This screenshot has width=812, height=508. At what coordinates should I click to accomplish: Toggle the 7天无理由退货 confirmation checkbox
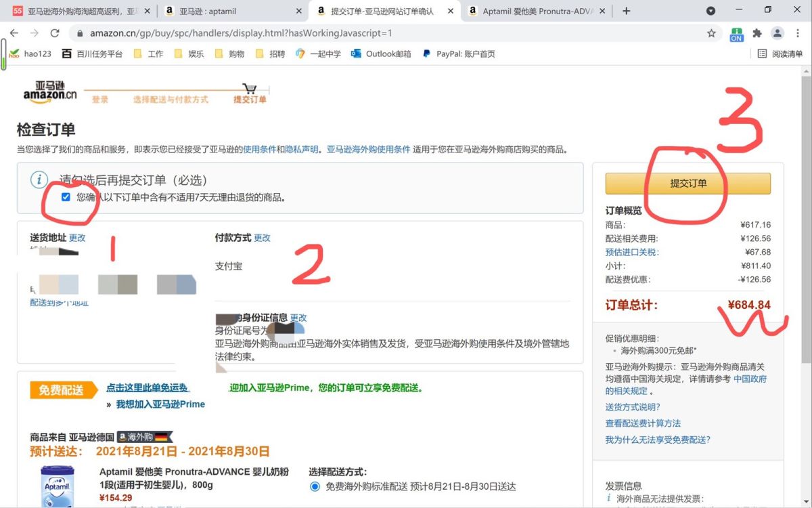tap(66, 197)
